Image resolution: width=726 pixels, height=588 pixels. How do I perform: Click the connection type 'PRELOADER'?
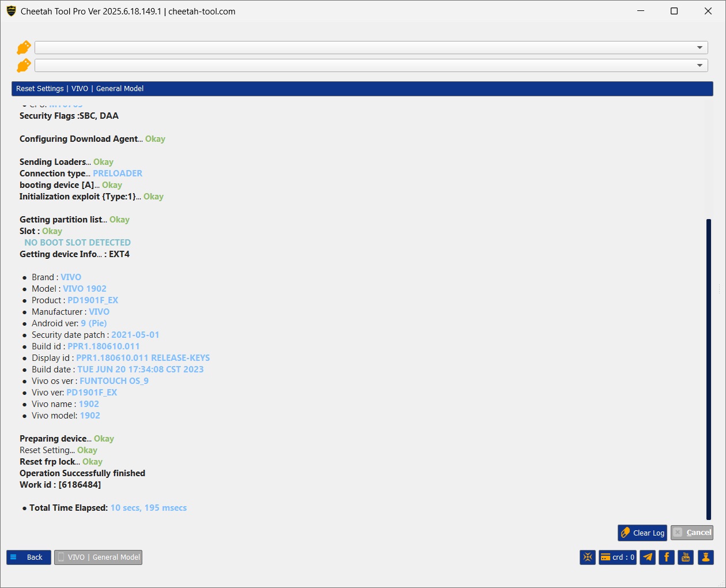118,174
